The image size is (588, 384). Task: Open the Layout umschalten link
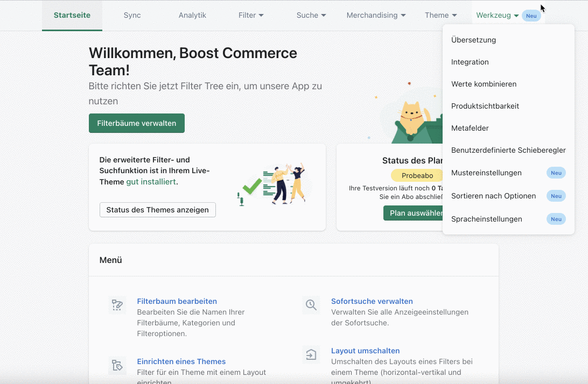pyautogui.click(x=365, y=351)
